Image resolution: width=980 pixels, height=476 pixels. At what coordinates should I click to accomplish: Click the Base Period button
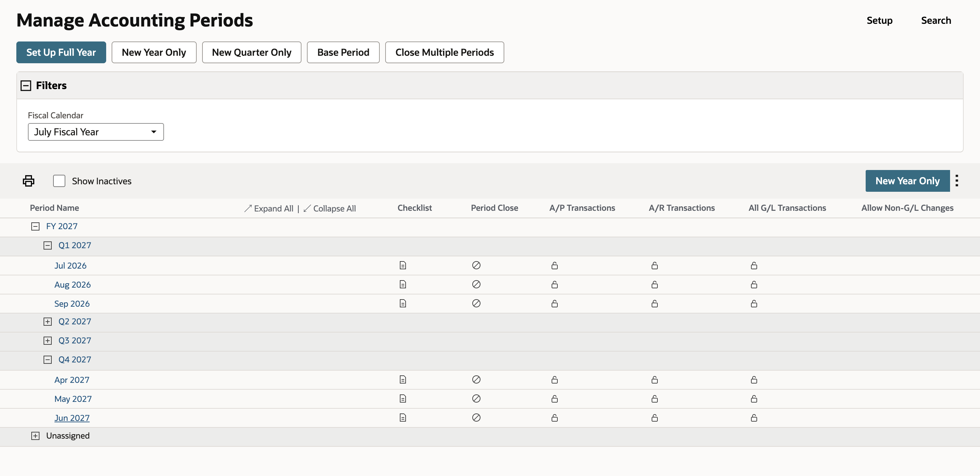click(343, 52)
